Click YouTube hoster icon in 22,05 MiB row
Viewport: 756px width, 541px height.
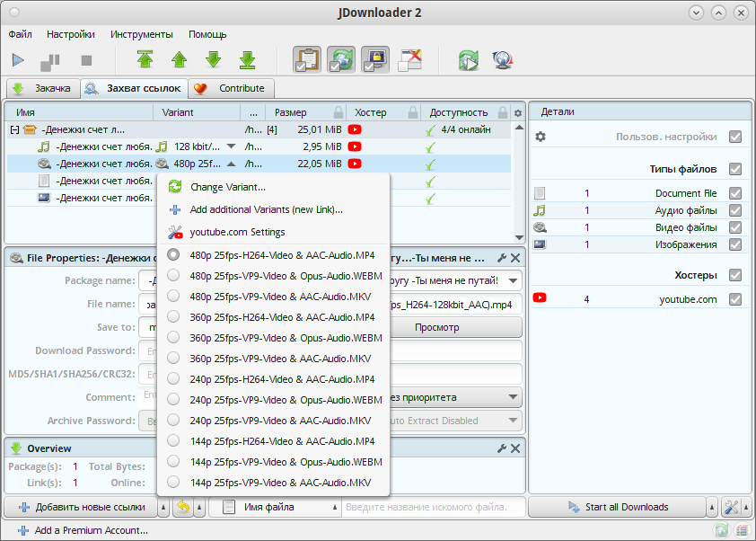click(355, 164)
